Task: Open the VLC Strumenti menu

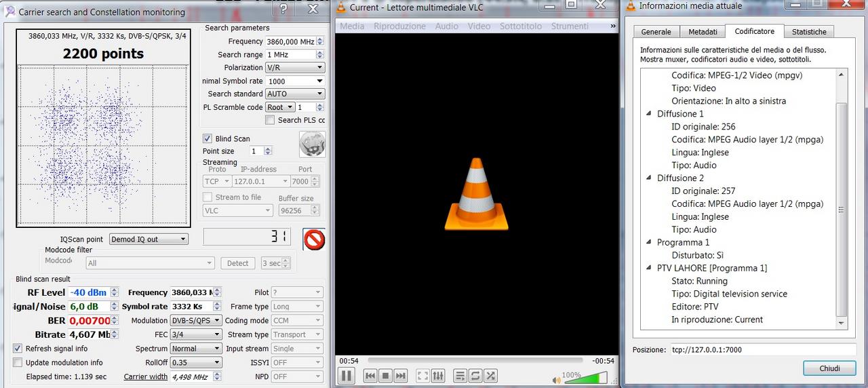Action: tap(570, 26)
